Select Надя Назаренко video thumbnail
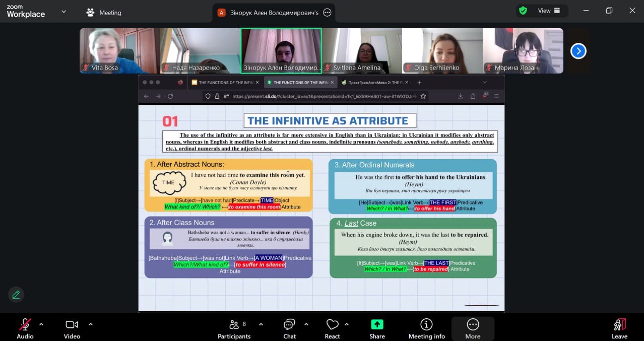Image resolution: width=644 pixels, height=341 pixels. (200, 51)
